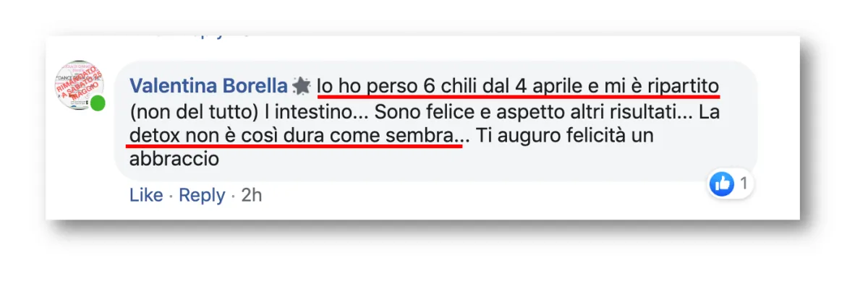The image size is (868, 289).
Task: Reply to Valentina Borella's comment
Action: pos(202,195)
